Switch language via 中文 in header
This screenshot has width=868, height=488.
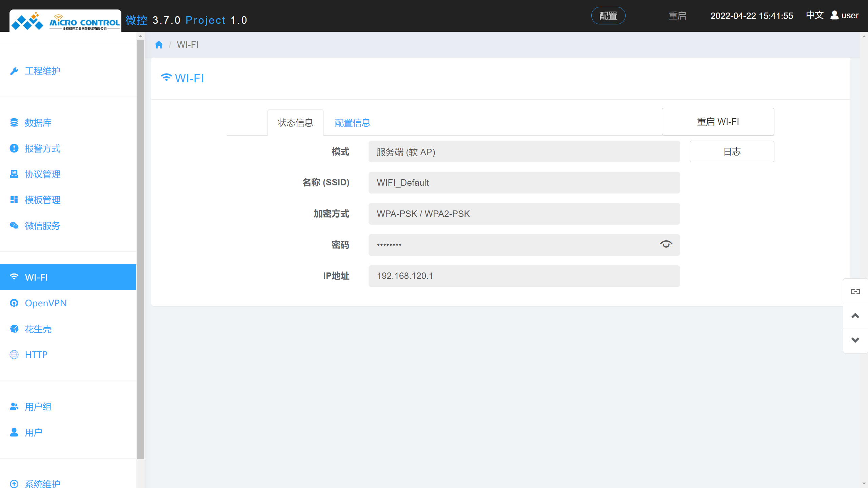(814, 15)
